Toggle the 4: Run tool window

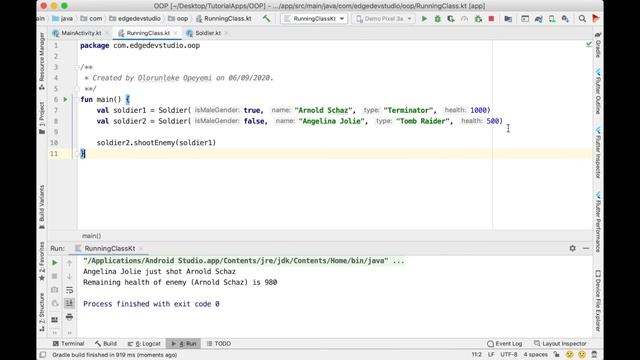pos(183,344)
